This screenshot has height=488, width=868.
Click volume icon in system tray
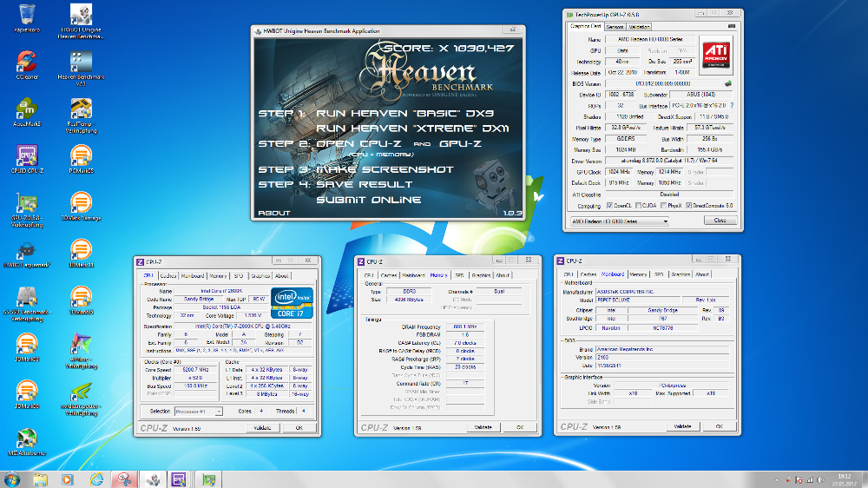click(x=820, y=480)
